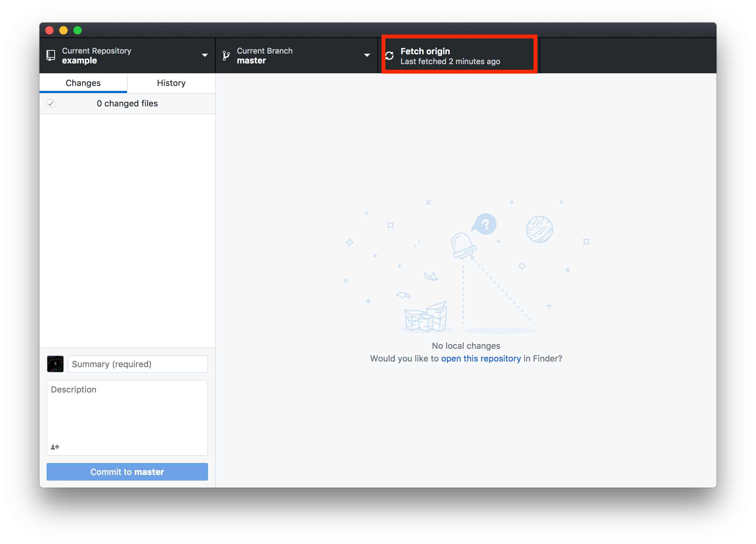Click the red close window button
Viewport: 756px width, 544px height.
coord(50,30)
